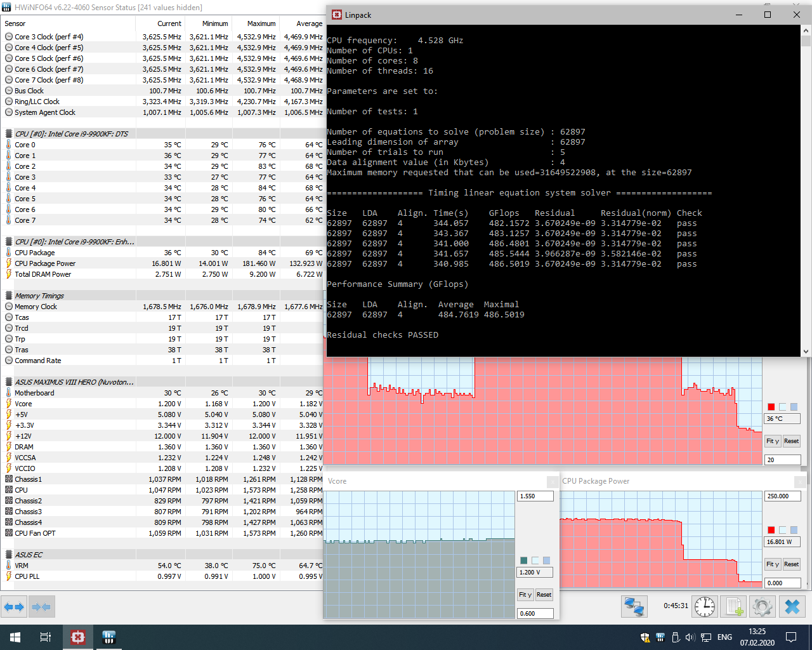Click the expand columns arrows button in HWiNFO
The width and height of the screenshot is (812, 650).
pos(14,607)
